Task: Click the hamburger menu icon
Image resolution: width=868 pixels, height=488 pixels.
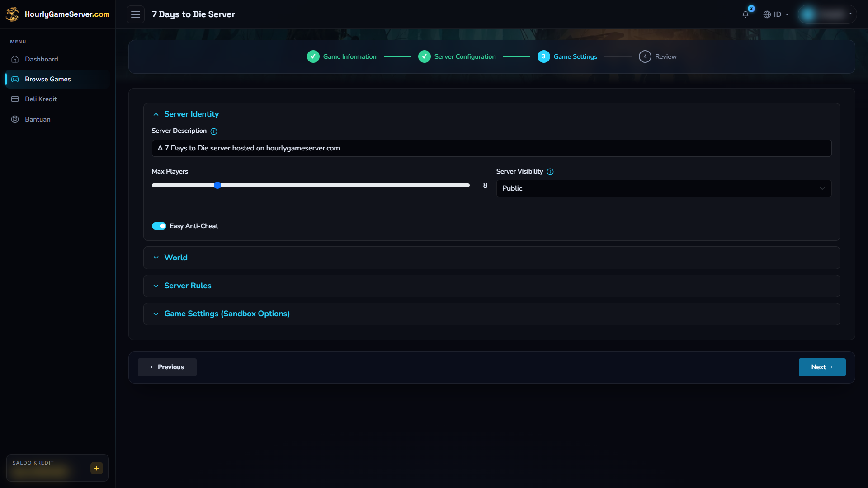Action: tap(136, 14)
